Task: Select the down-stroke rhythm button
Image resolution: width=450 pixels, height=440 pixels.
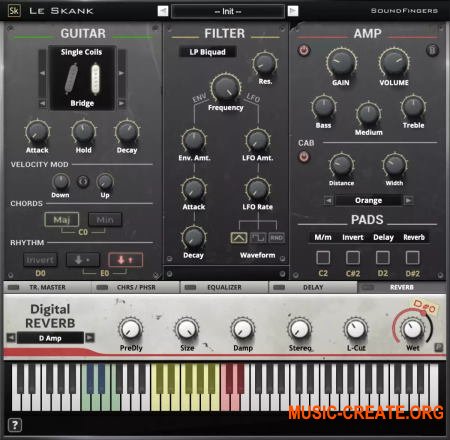Action: (83, 260)
